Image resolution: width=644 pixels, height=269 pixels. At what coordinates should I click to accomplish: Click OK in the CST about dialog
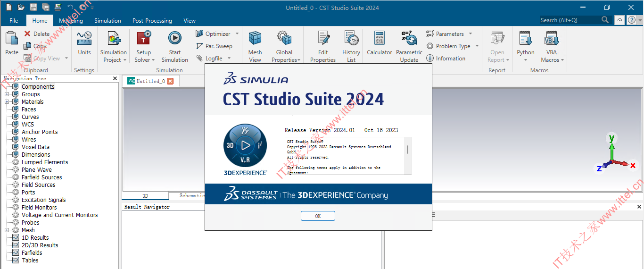click(318, 216)
